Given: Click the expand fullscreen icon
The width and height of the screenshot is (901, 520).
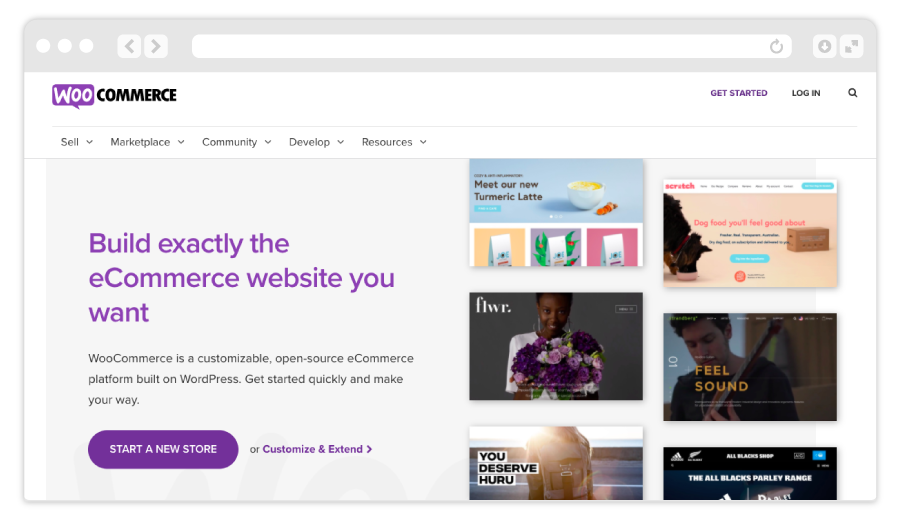Looking at the screenshot, I should [x=851, y=46].
